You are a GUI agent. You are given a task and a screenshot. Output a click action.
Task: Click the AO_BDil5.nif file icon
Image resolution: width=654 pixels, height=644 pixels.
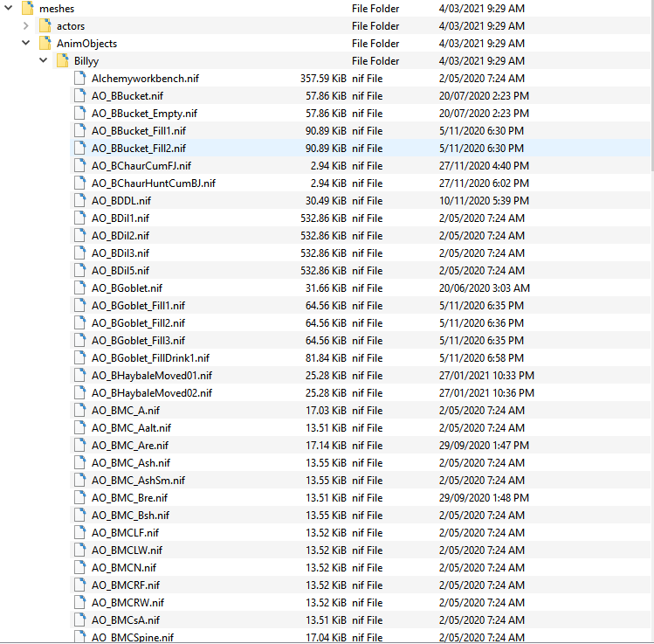pos(80,271)
